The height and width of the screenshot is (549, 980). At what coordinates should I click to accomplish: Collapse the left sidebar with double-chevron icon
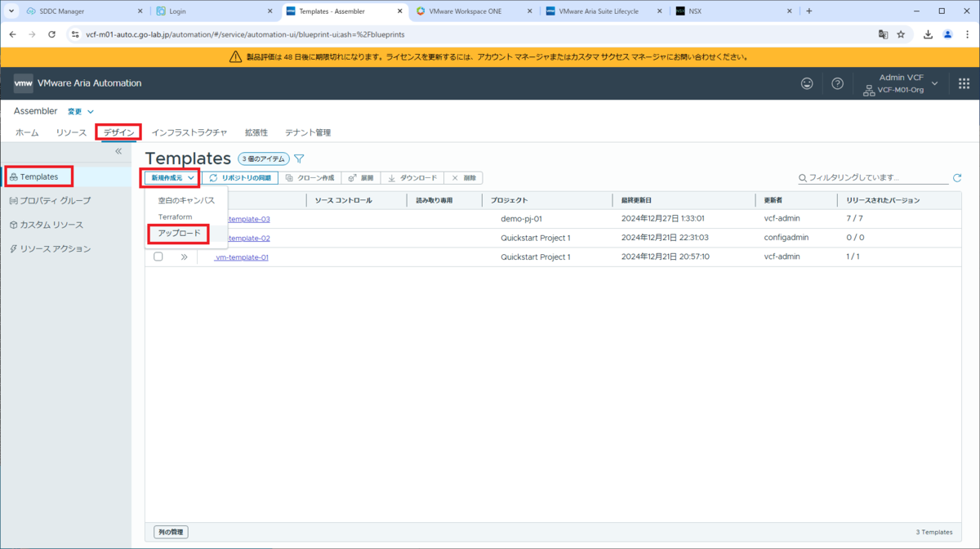point(118,151)
